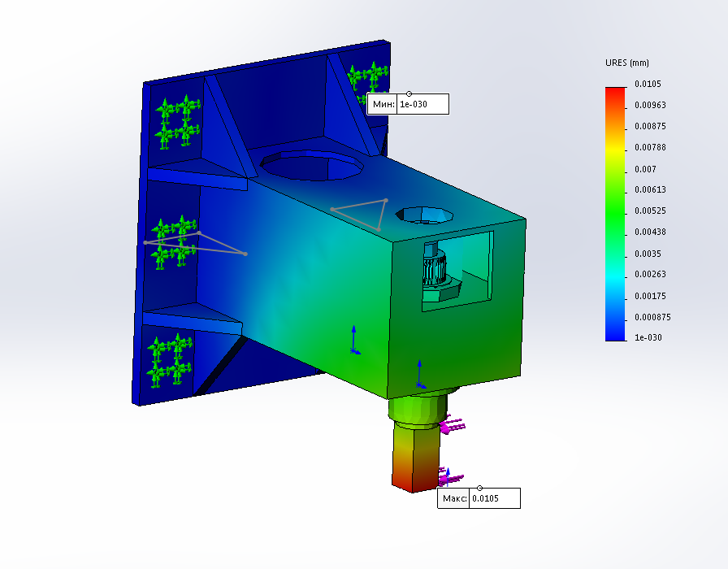Select the lower pink force arrows near the shaft tip
Screen dimensions: 728x569
450,478
